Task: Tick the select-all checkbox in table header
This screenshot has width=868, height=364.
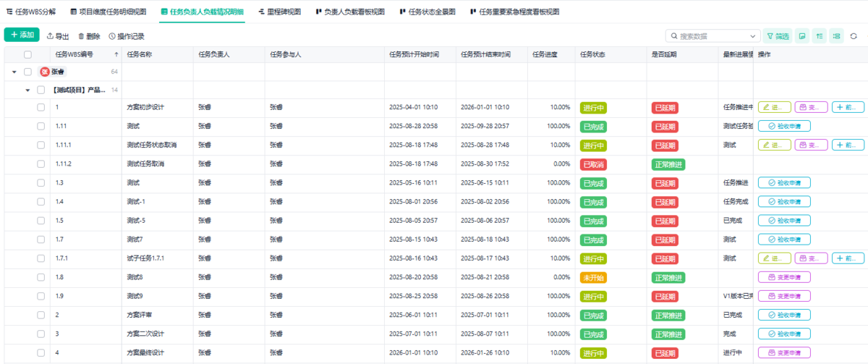Action: pos(27,54)
